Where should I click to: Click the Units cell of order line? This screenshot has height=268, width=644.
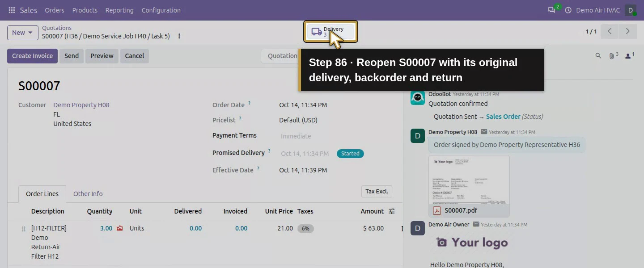(137, 228)
